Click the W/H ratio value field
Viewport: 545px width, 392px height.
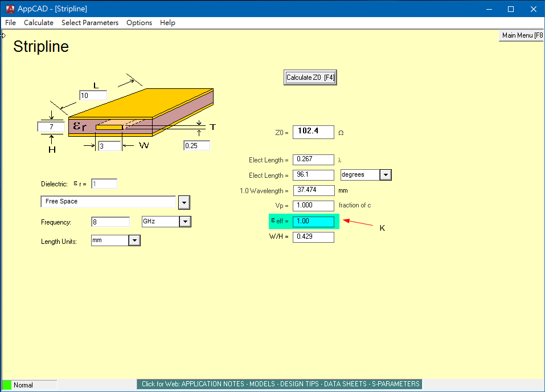314,237
